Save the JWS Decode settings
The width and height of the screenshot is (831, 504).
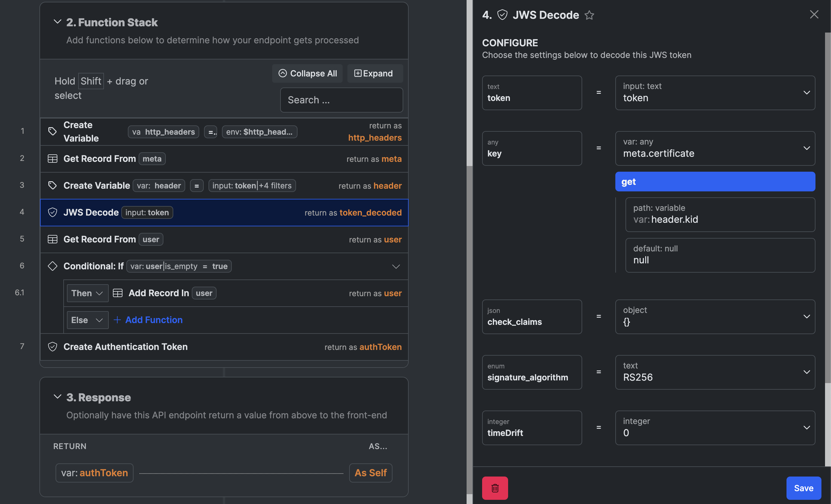[803, 488]
